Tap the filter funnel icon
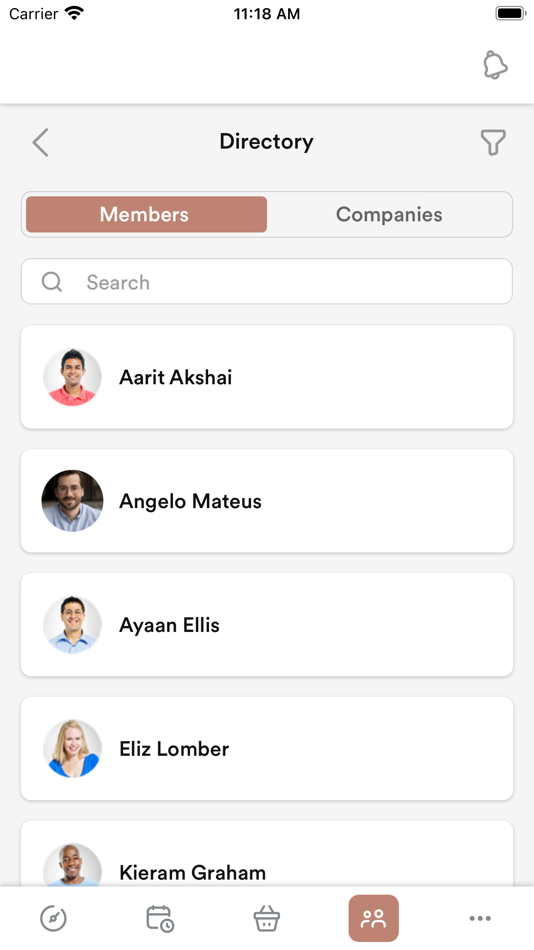 [x=493, y=142]
